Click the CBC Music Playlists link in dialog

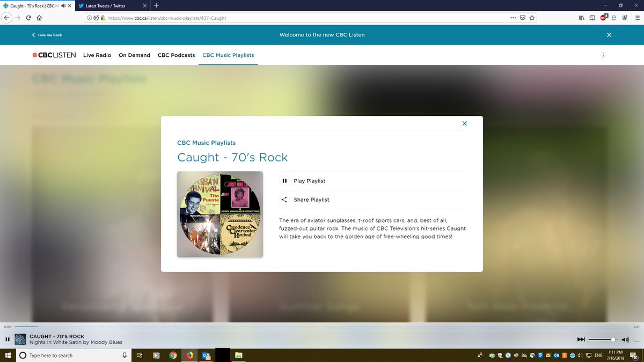207,143
